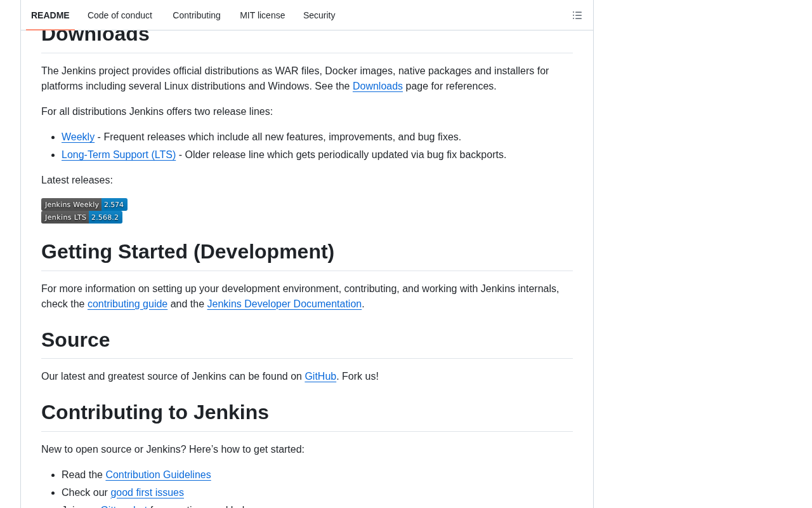Click 'For all distributions Jenkins offers' sentence
The width and height of the screenshot is (812, 508).
[157, 112]
